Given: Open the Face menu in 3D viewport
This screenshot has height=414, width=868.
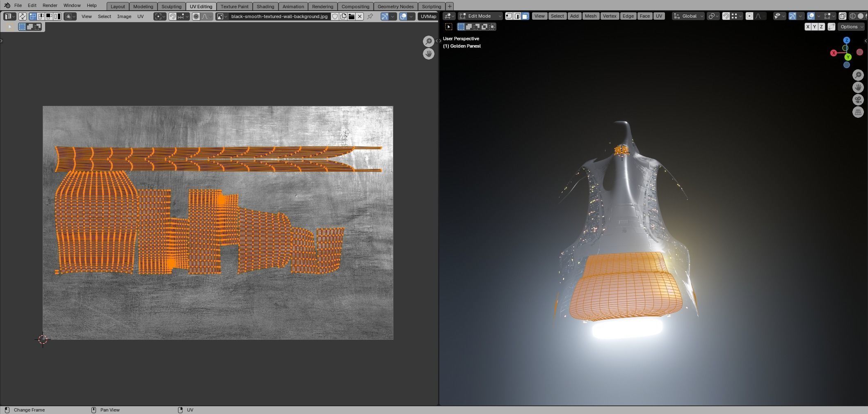Looking at the screenshot, I should point(644,16).
